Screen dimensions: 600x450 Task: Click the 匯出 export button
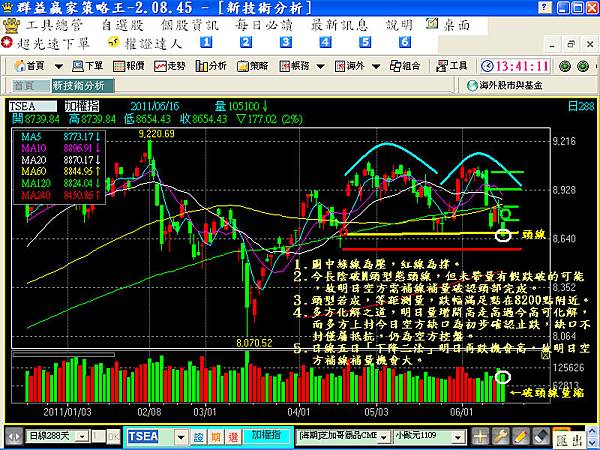(568, 438)
